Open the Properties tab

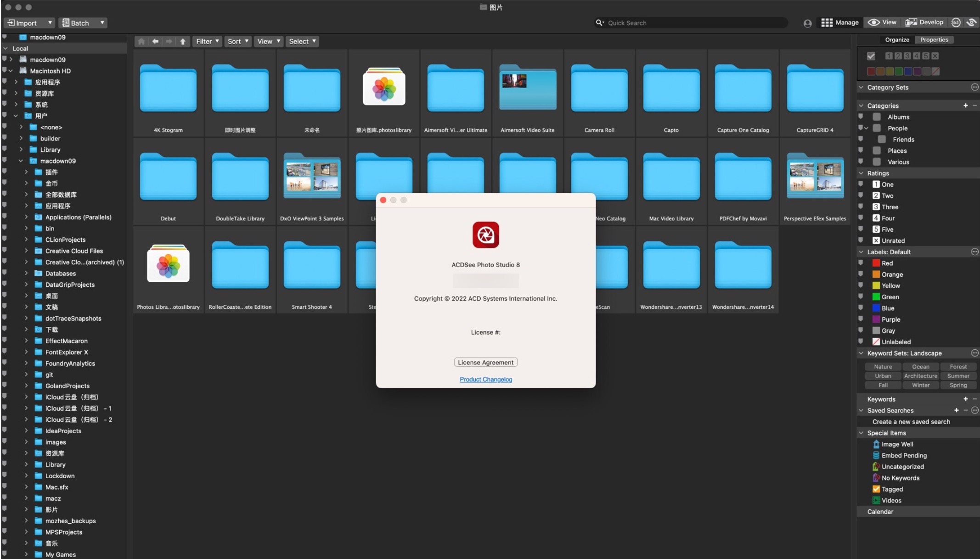[934, 40]
